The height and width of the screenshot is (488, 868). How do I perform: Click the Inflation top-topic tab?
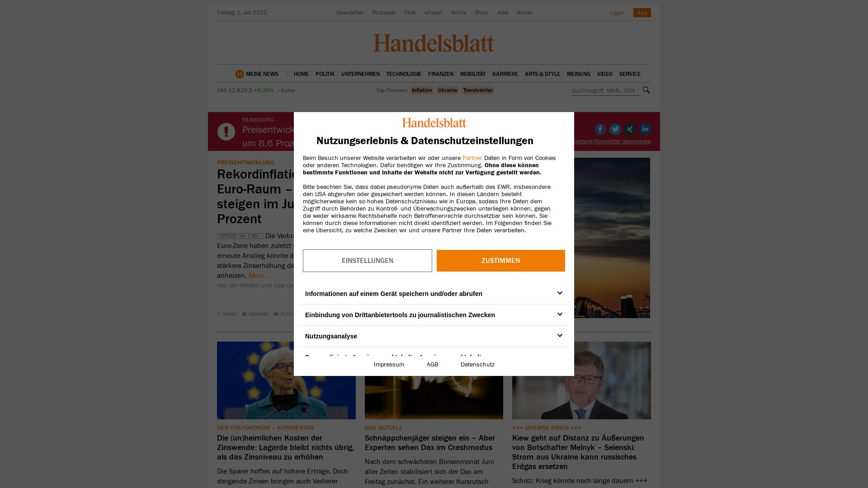pyautogui.click(x=421, y=90)
